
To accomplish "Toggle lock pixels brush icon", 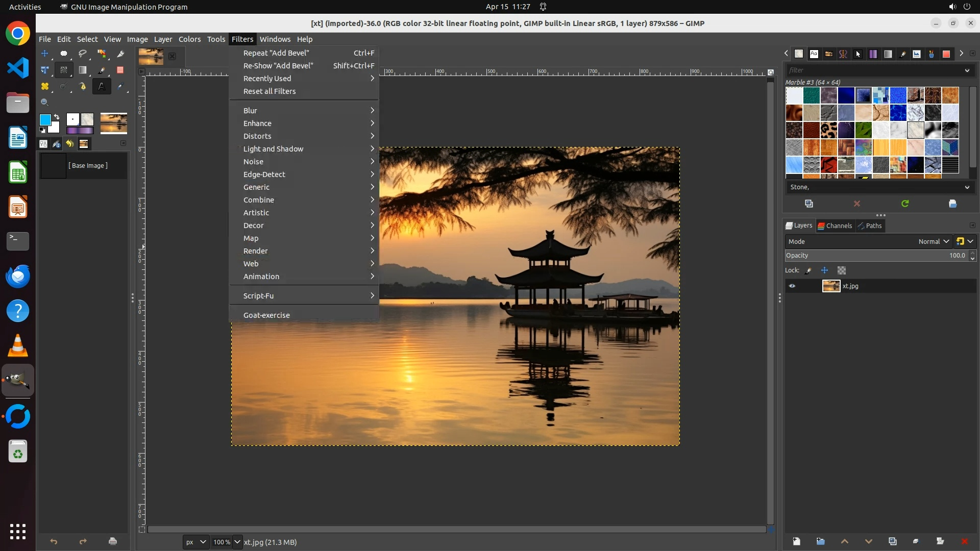I will click(x=808, y=270).
